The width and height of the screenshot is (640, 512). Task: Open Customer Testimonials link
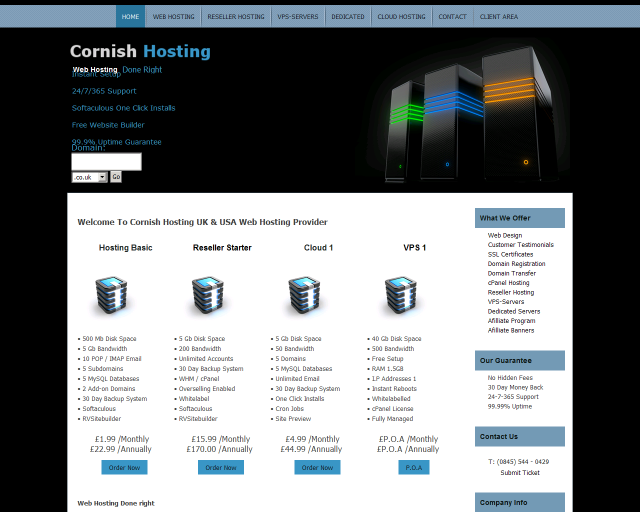pos(520,245)
